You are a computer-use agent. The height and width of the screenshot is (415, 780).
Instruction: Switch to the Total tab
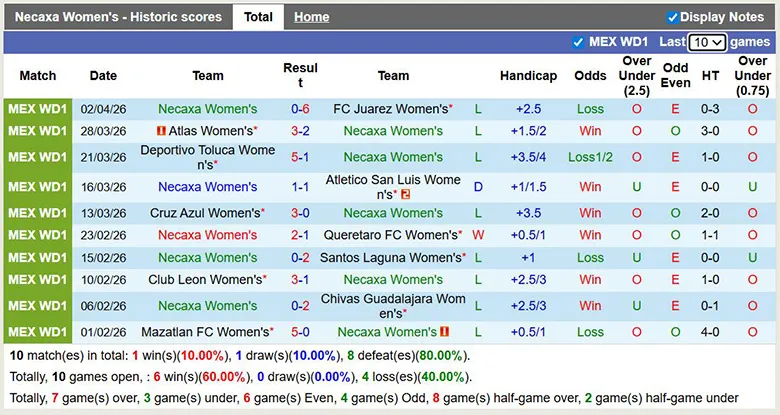click(258, 17)
